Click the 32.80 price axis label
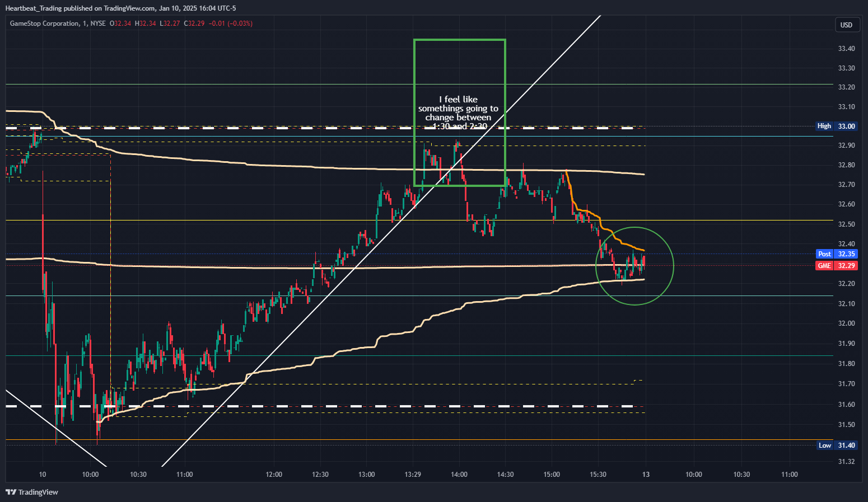 coord(846,165)
